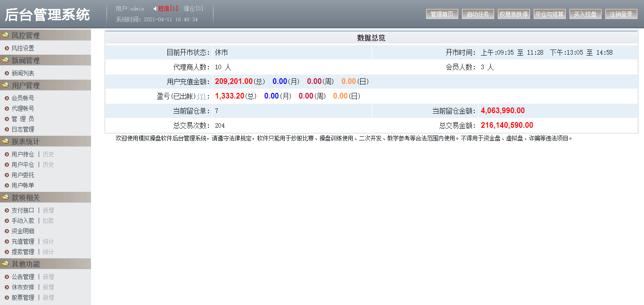
Task: Collapse the 用户管理 sidebar section
Action: click(x=25, y=85)
